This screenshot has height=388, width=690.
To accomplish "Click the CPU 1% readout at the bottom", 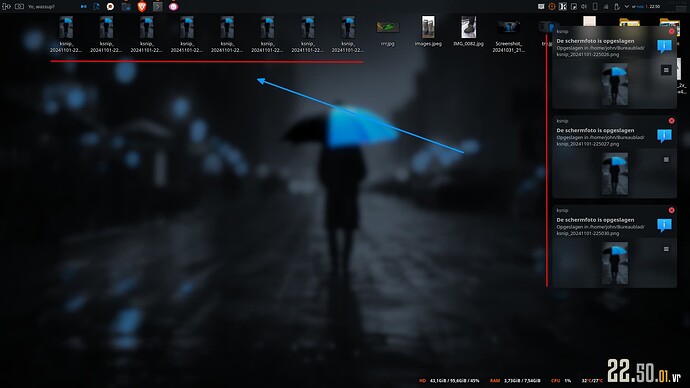I will coord(561,381).
